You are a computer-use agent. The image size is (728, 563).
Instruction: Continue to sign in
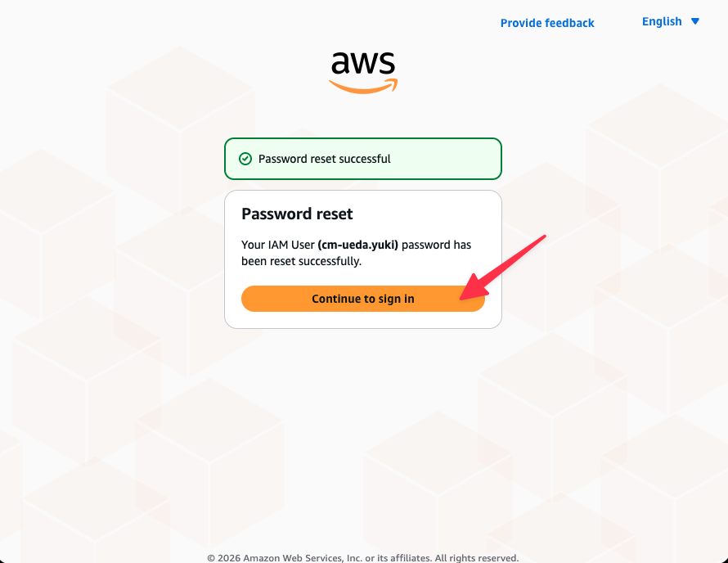[362, 299]
